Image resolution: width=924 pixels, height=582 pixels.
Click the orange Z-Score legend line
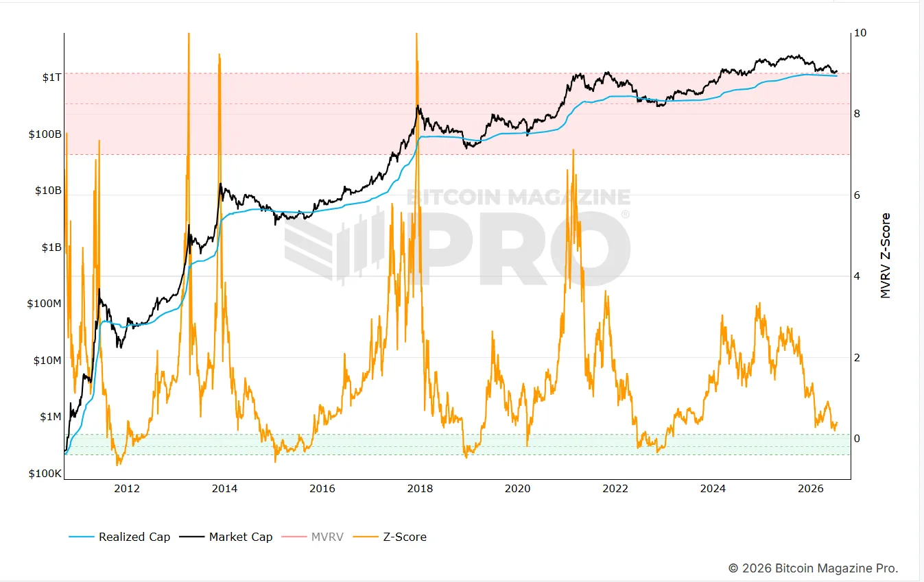365,537
